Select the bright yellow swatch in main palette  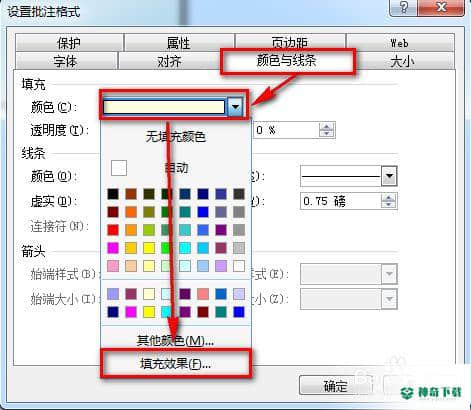pos(149,248)
